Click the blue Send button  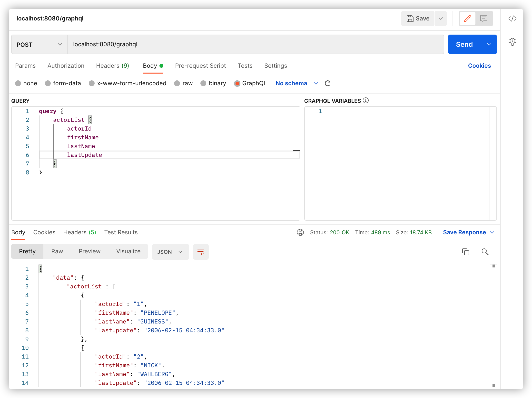pos(464,44)
